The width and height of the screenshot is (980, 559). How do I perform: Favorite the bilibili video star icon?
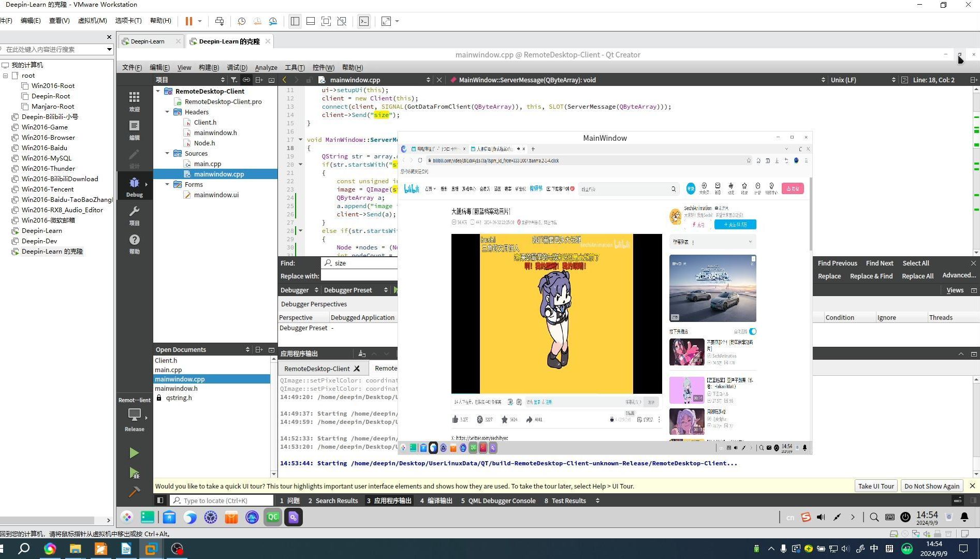504,419
